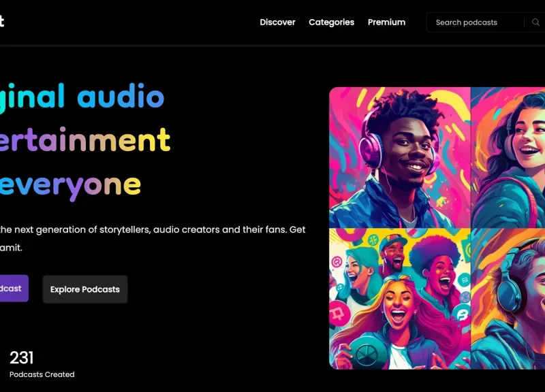Click the magnifier icon in the search box
The image size is (545, 392).
click(x=535, y=22)
